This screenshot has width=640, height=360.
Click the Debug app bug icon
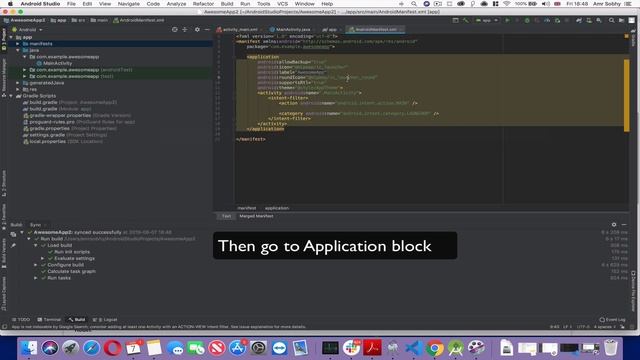pos(527,20)
